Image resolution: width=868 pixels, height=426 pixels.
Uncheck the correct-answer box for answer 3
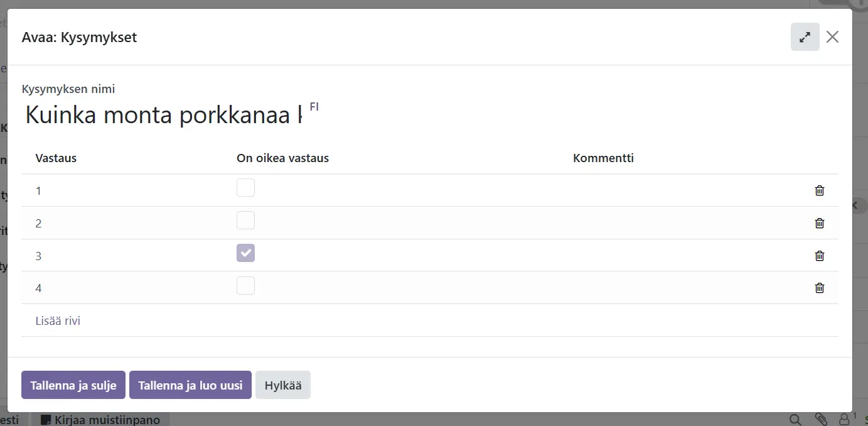[245, 253]
